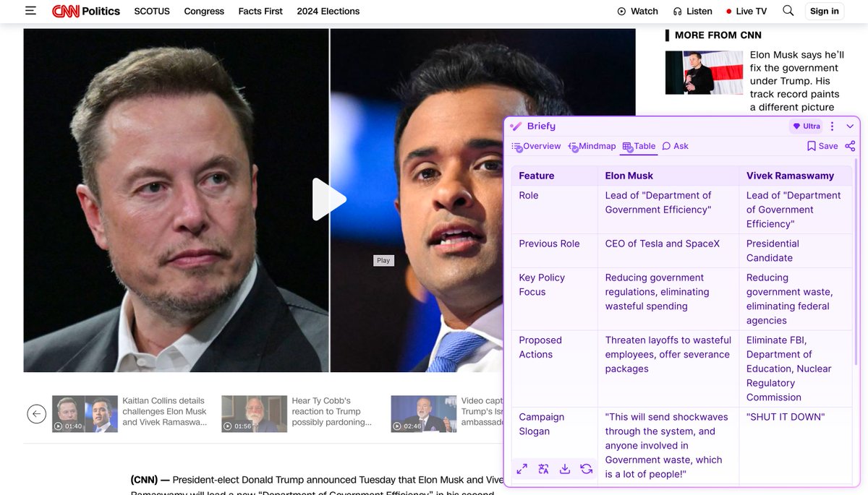Viewport: 868px width, 495px height.
Task: Go to the previous video in the carousel
Action: point(37,414)
